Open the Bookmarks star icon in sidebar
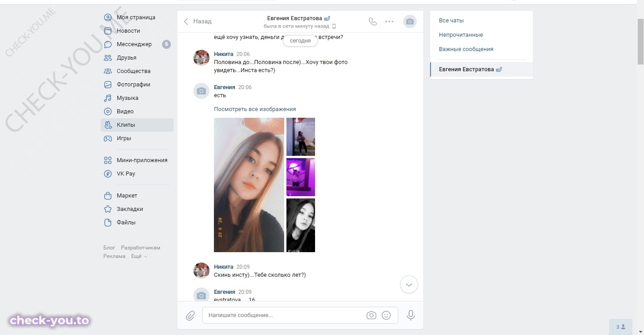 coord(108,209)
